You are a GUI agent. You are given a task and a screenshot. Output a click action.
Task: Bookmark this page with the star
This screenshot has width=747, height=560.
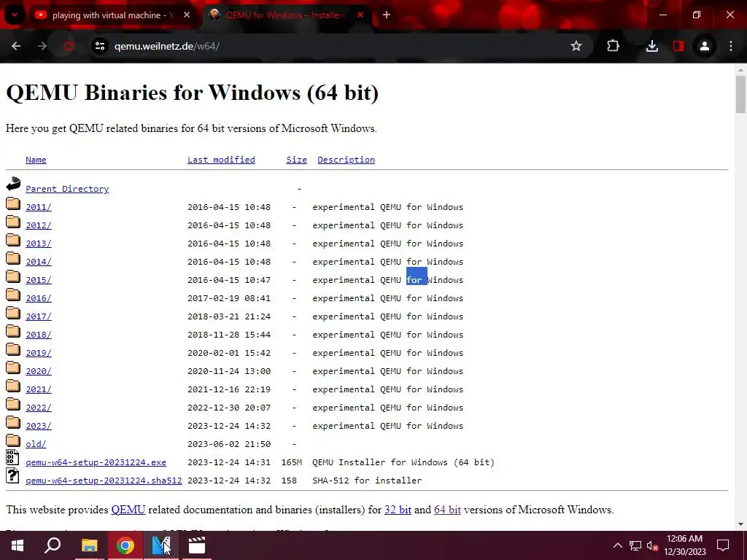coord(576,46)
